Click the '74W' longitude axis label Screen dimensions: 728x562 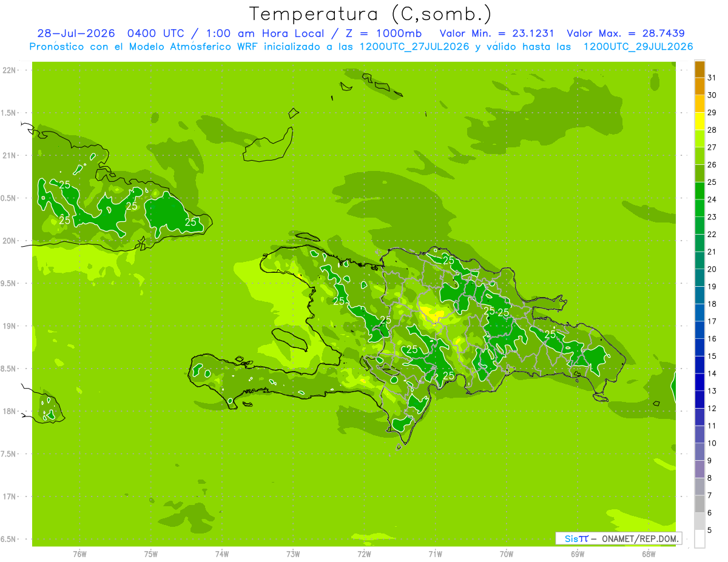click(x=221, y=554)
